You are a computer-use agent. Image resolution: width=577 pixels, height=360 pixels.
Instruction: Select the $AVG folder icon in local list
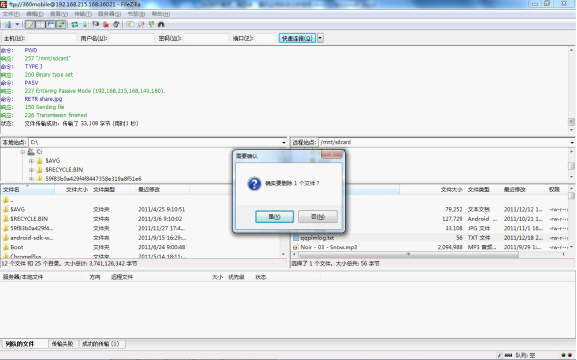(6, 209)
